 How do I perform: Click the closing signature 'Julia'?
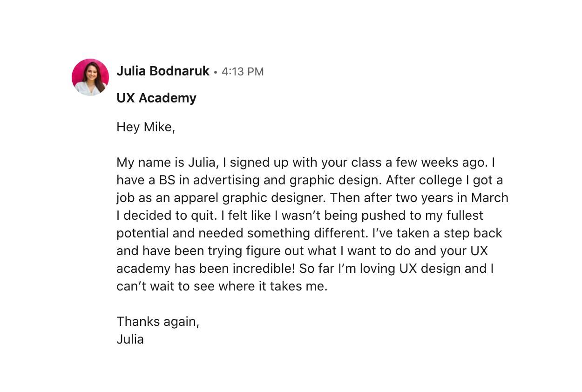(x=130, y=339)
